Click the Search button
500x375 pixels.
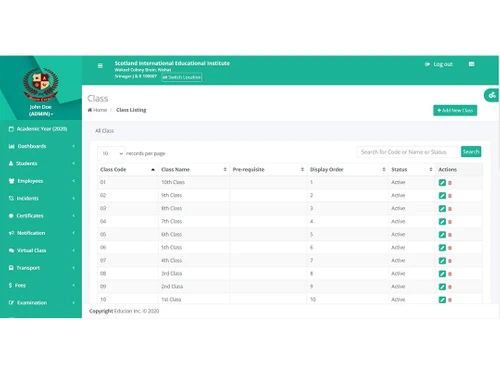click(471, 152)
